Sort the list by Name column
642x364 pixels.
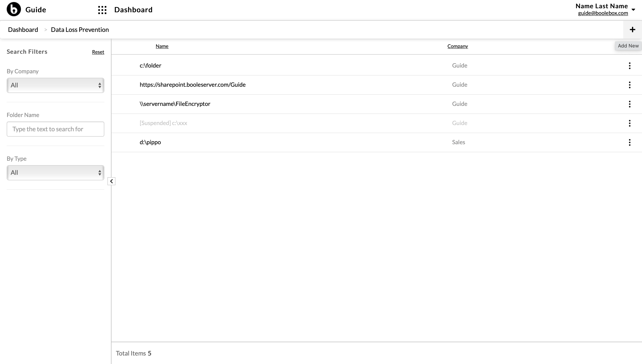pyautogui.click(x=162, y=46)
